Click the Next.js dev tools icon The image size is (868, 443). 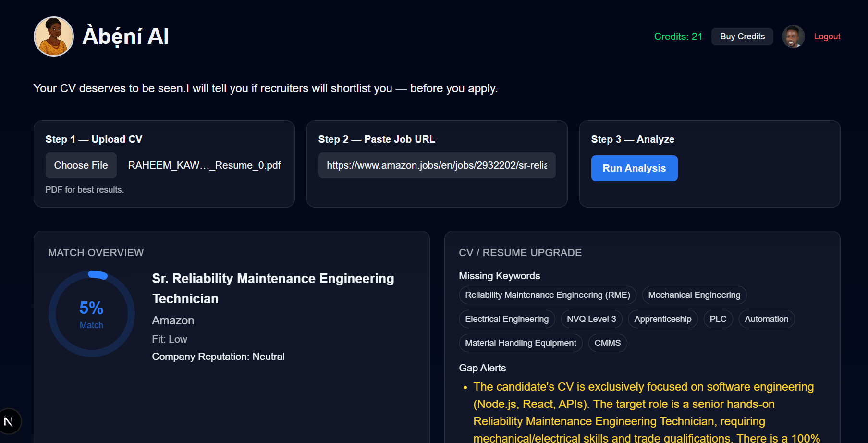(9, 421)
